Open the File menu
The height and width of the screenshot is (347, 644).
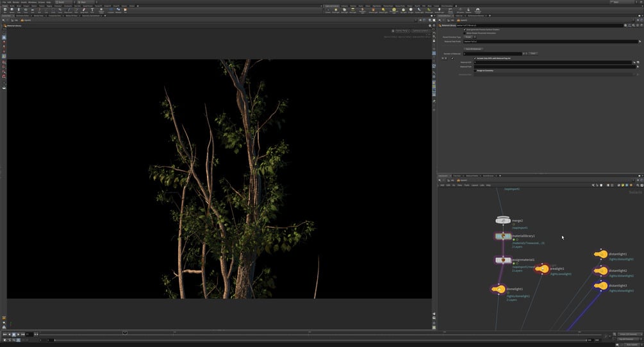click(x=4, y=2)
